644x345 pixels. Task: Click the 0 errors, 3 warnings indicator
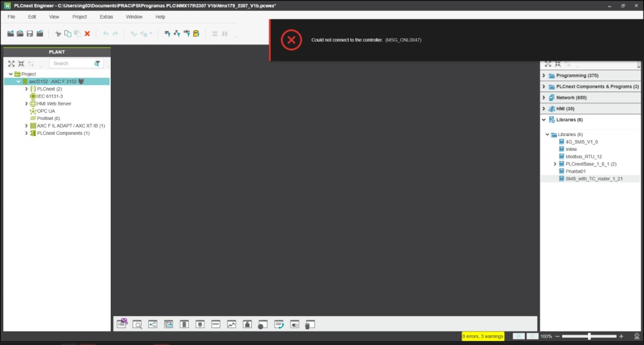click(x=482, y=336)
